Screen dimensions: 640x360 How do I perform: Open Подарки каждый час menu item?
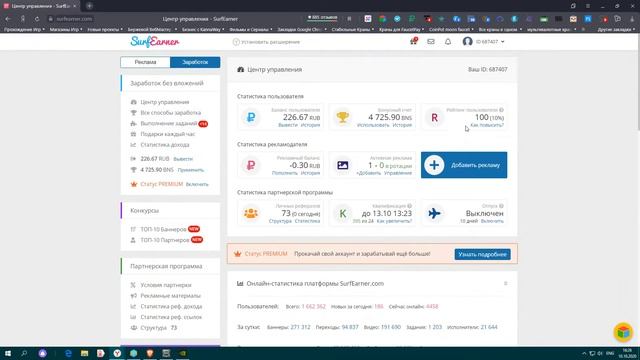tap(168, 134)
